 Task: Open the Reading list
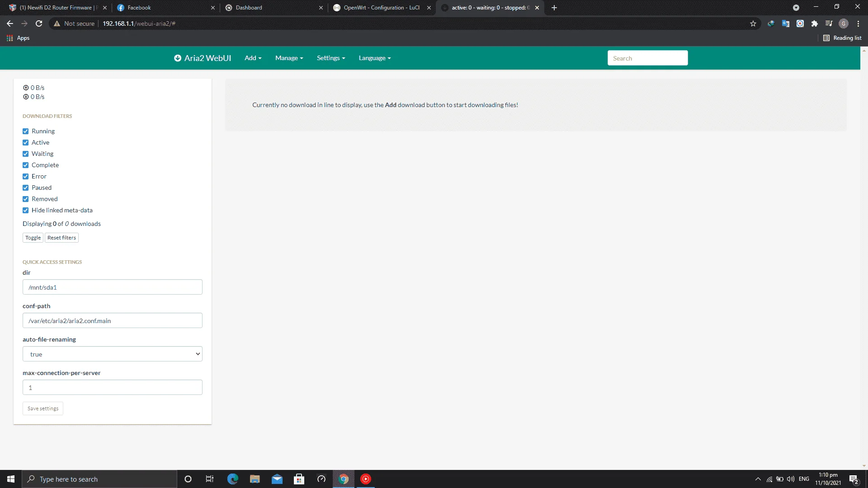click(842, 38)
